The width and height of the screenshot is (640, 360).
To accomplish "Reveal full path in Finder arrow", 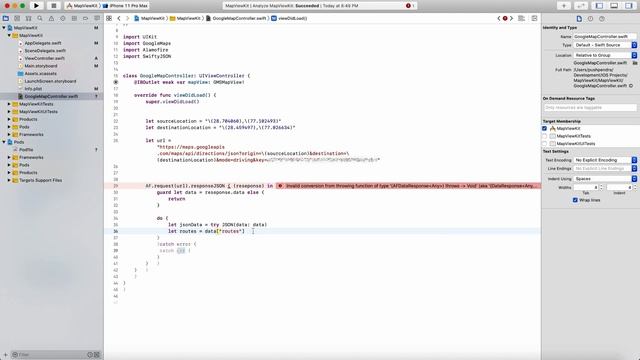I will (x=631, y=86).
